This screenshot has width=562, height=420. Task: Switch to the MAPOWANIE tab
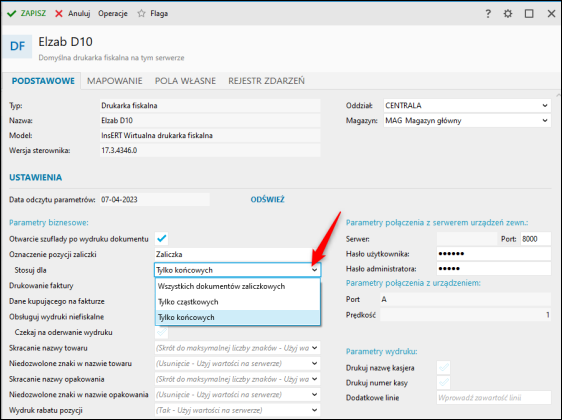click(115, 81)
